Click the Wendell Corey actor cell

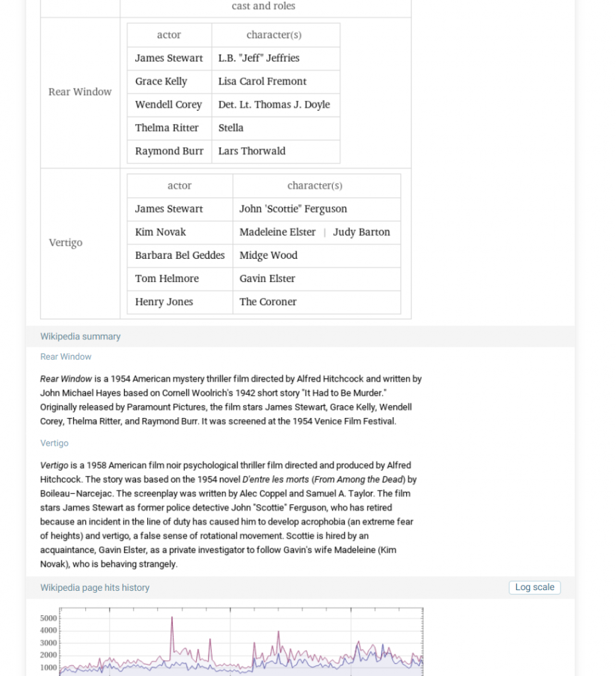tap(168, 104)
